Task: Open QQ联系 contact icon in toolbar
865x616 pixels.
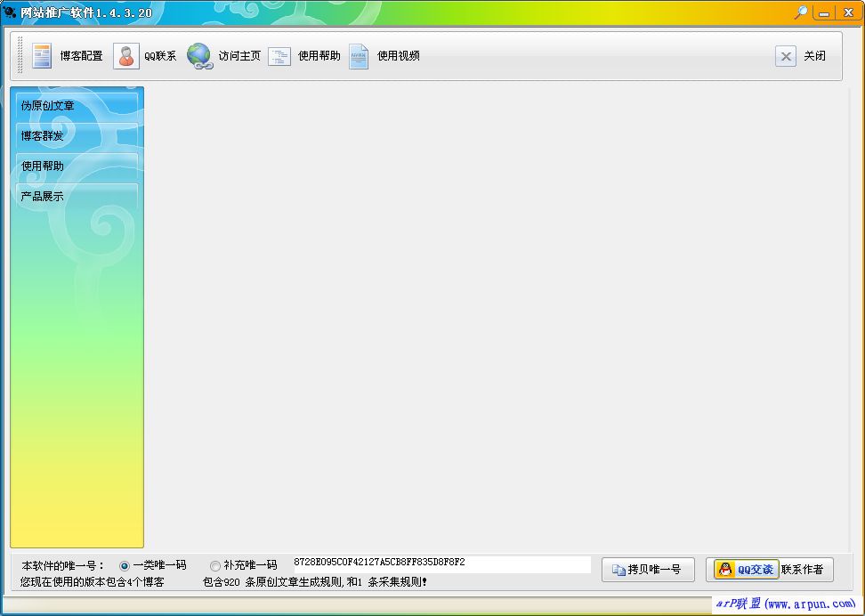Action: 126,56
